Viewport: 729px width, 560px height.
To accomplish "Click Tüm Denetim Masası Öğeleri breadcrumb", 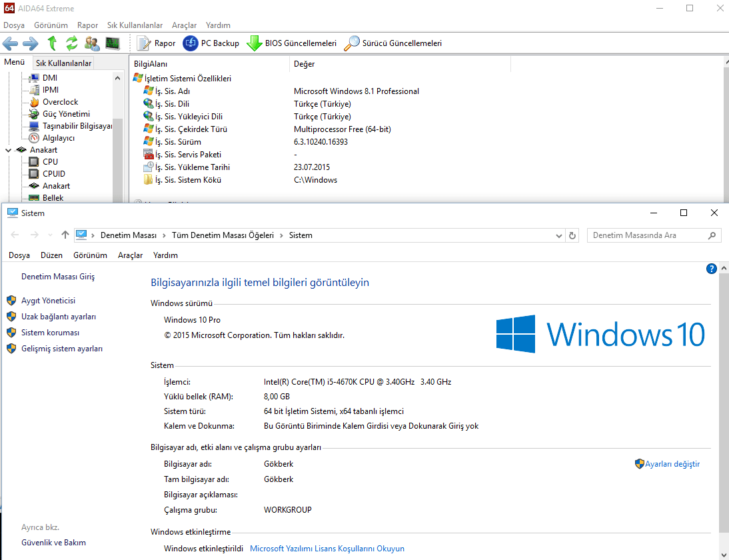I will click(223, 235).
